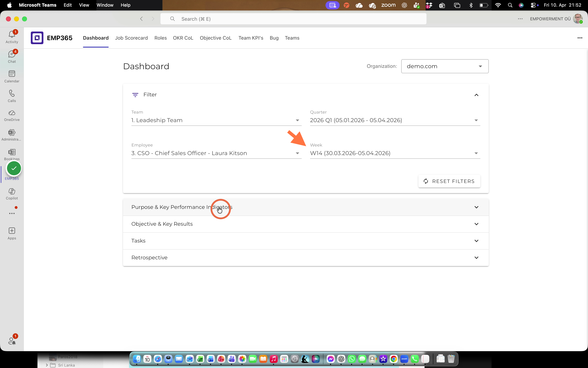Go back using the back arrow
This screenshot has height=368, width=588.
(x=141, y=19)
